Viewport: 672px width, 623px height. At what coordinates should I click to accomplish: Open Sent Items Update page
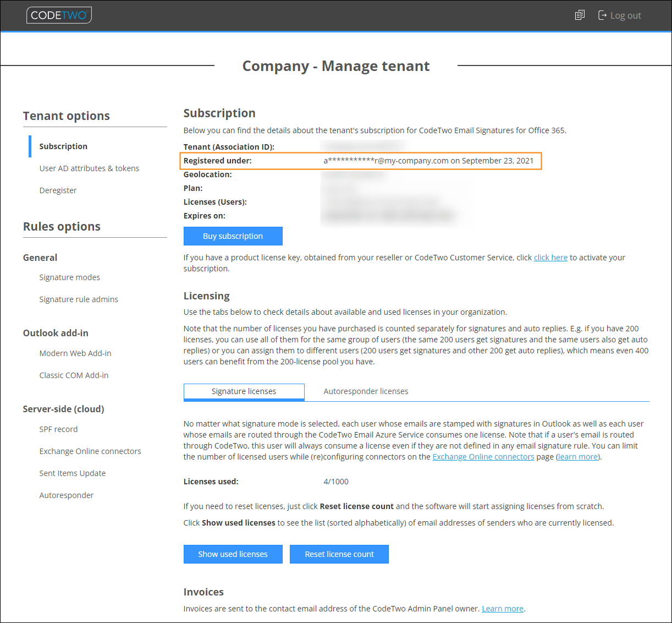73,473
